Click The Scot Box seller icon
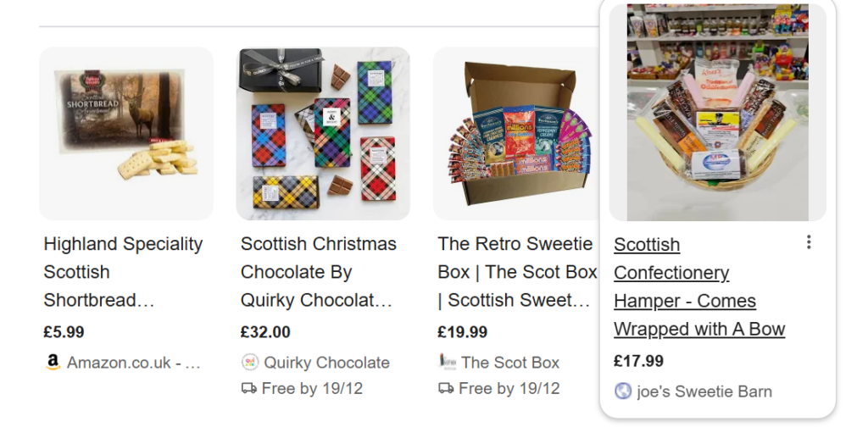The image size is (868, 433). click(447, 363)
